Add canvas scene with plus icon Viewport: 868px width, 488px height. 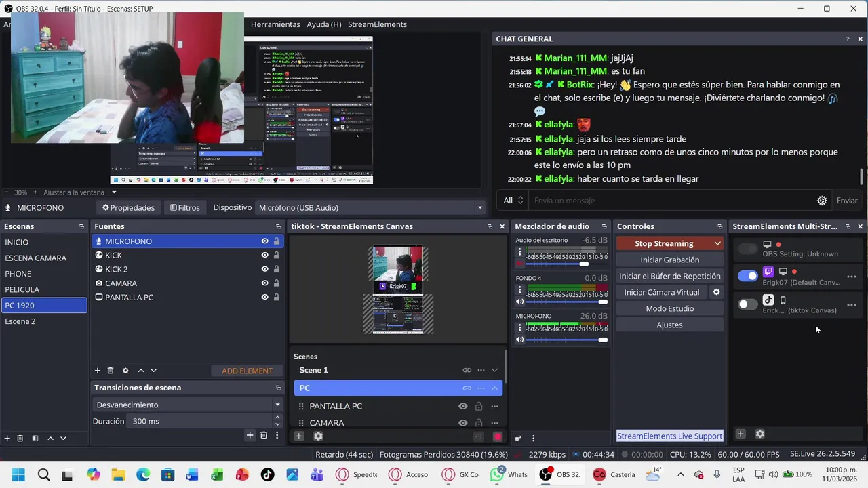tap(299, 436)
